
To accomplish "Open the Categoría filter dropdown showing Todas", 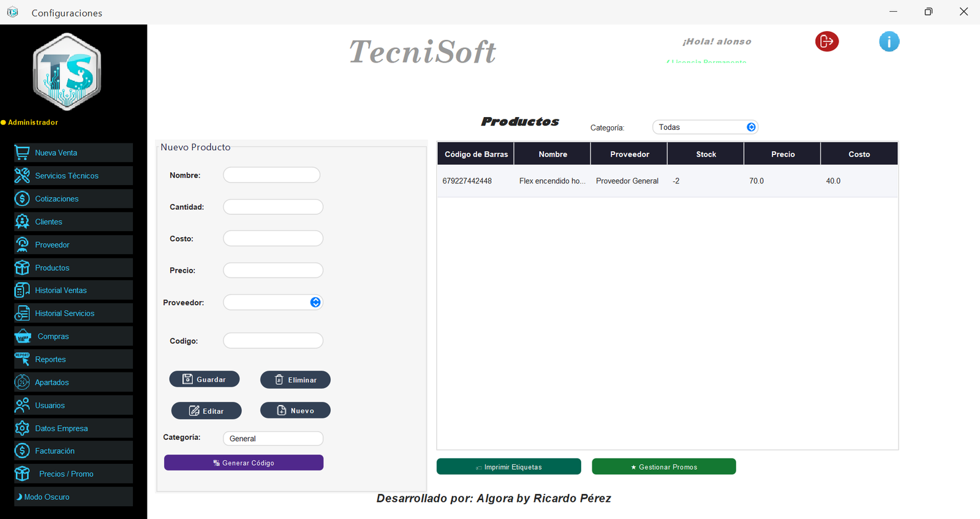I will pos(705,127).
